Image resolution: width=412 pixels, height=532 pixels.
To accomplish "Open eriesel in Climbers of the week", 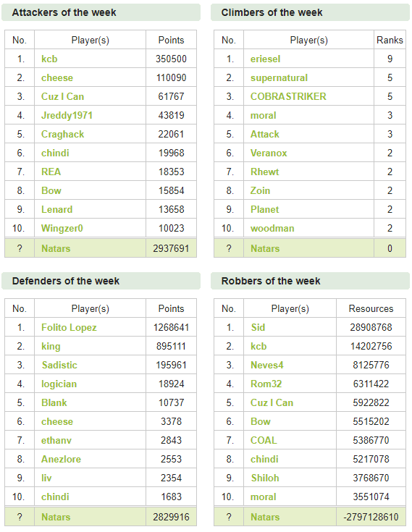I will (266, 59).
